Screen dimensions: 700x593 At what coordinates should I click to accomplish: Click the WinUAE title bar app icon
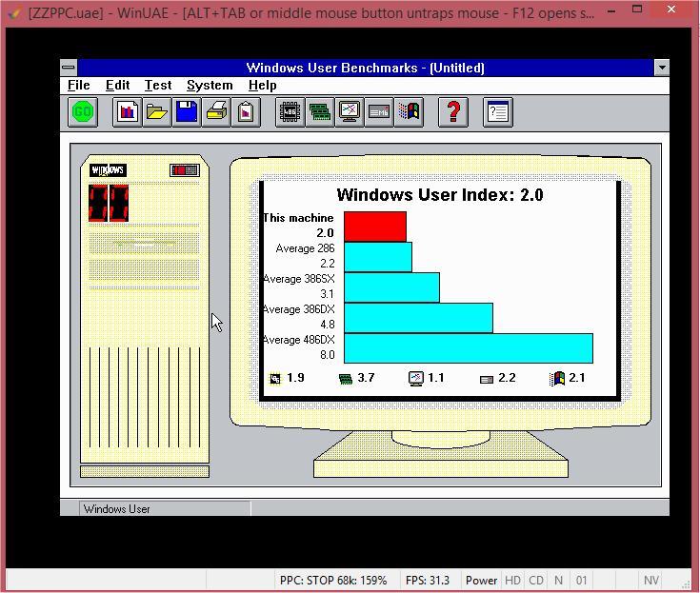pos(14,12)
